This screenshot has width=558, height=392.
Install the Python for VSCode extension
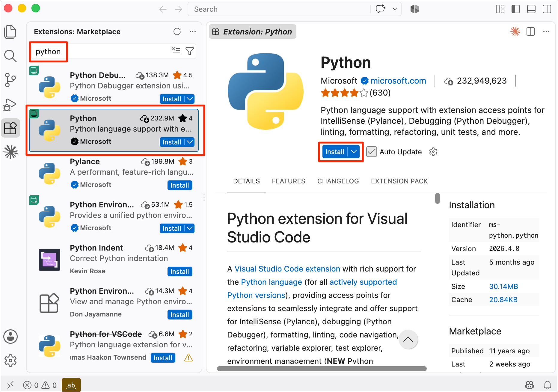point(163,358)
